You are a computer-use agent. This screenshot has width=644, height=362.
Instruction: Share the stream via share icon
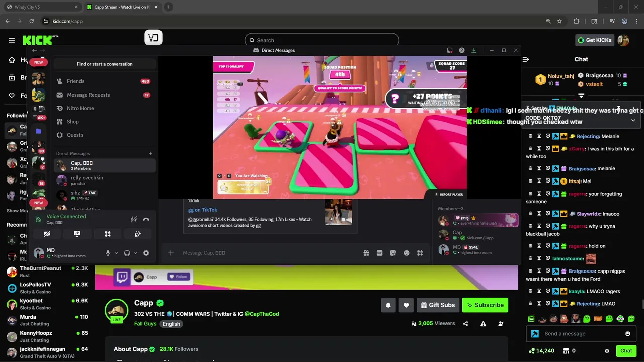(465, 324)
